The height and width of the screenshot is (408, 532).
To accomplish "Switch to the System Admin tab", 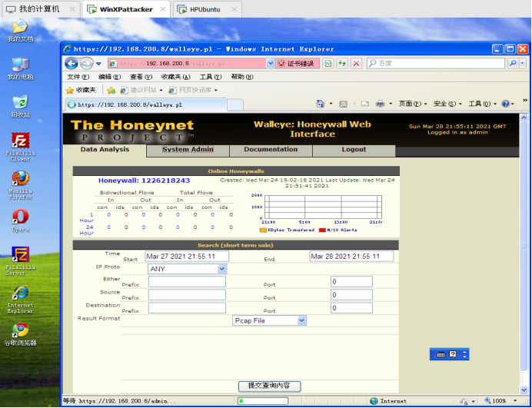I will pyautogui.click(x=188, y=150).
